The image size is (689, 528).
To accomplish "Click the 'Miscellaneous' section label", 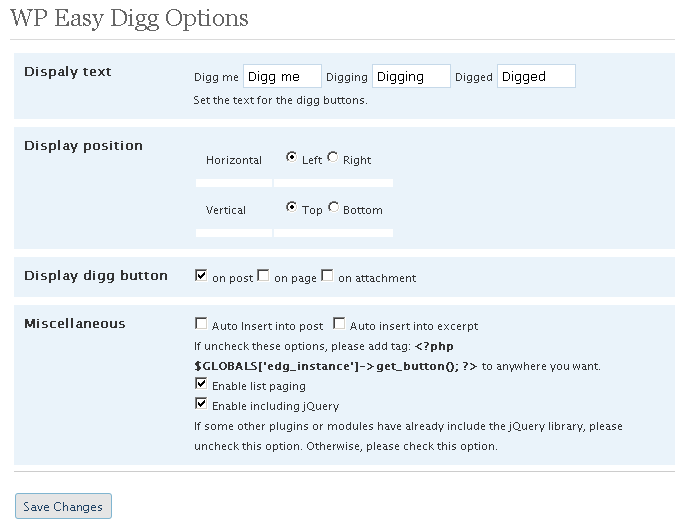I will (75, 323).
